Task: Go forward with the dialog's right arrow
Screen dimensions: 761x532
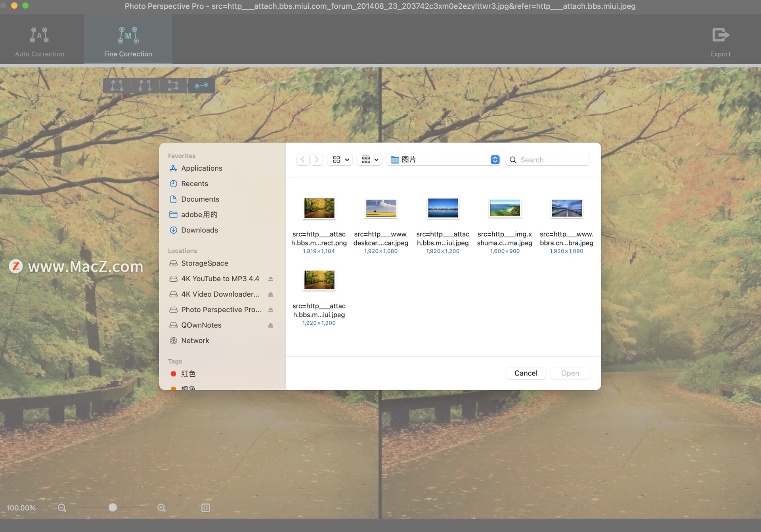Action: 316,160
